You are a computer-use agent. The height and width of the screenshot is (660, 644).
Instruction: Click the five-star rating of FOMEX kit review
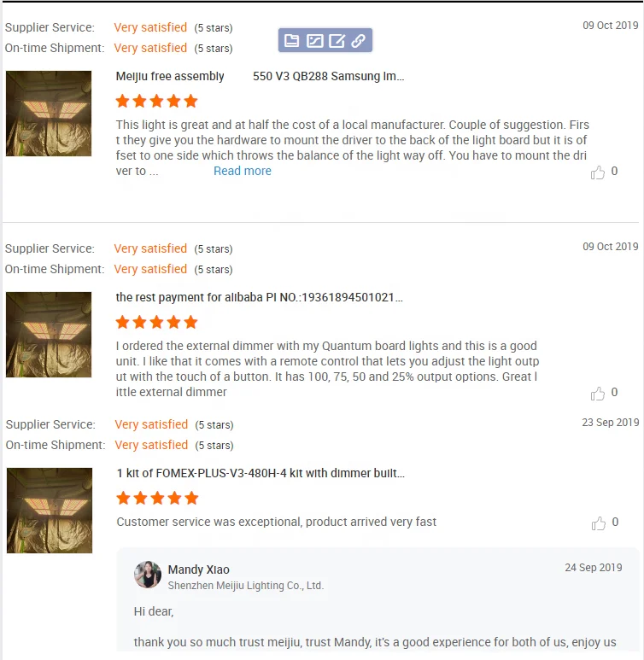click(x=157, y=498)
